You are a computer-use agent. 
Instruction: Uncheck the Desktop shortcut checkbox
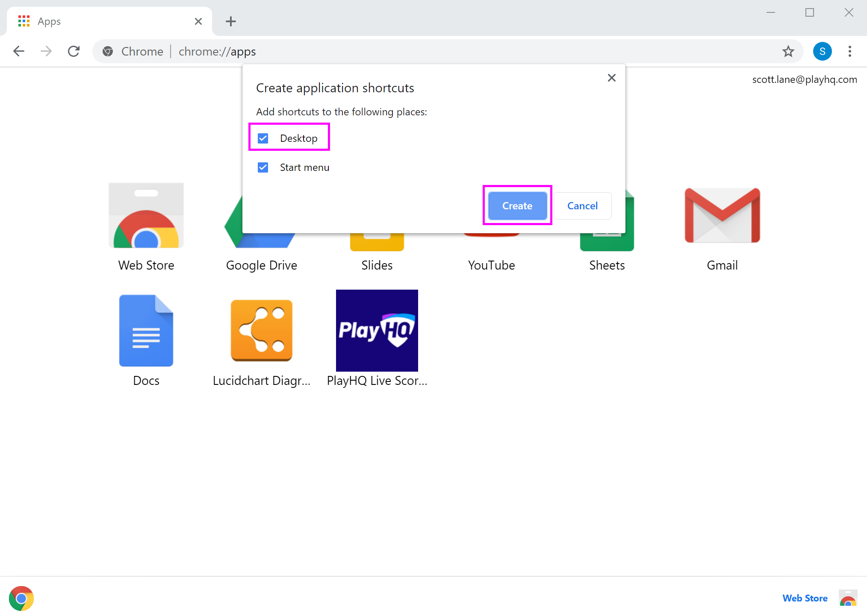[263, 138]
